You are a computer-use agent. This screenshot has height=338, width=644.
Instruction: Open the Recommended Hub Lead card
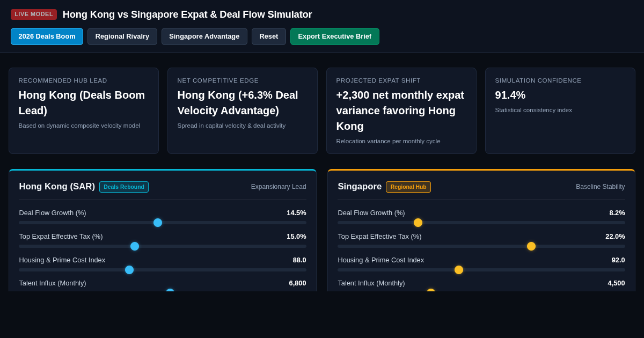point(84,111)
